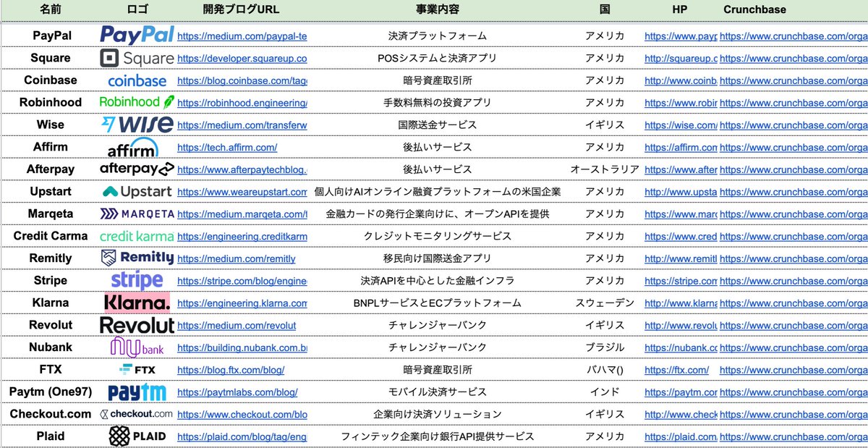868x448 pixels.
Task: Open PayPal's medium.com dev blog link
Action: 242,35
